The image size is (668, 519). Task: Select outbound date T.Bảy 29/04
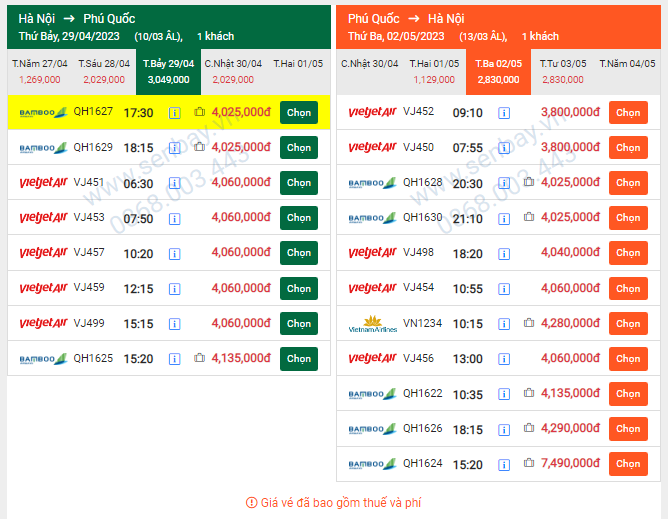(168, 72)
